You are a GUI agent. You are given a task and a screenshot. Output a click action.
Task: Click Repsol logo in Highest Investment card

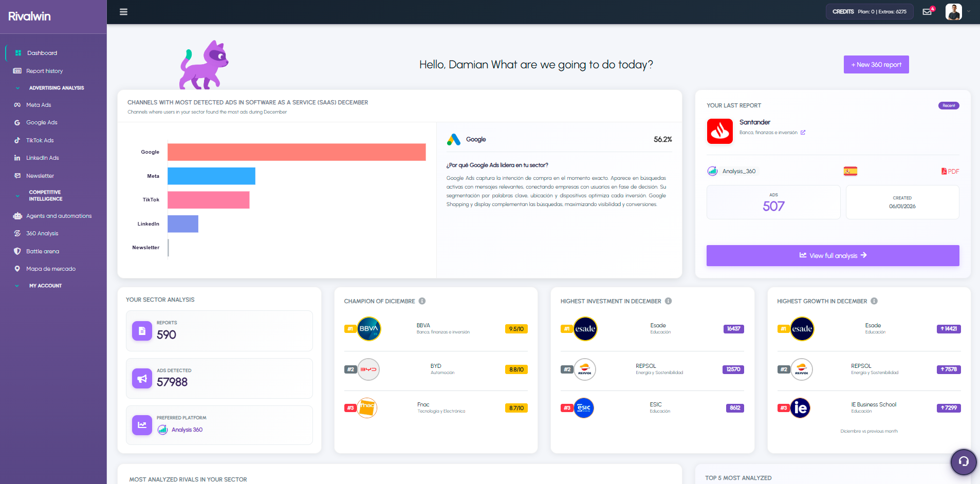coord(585,369)
